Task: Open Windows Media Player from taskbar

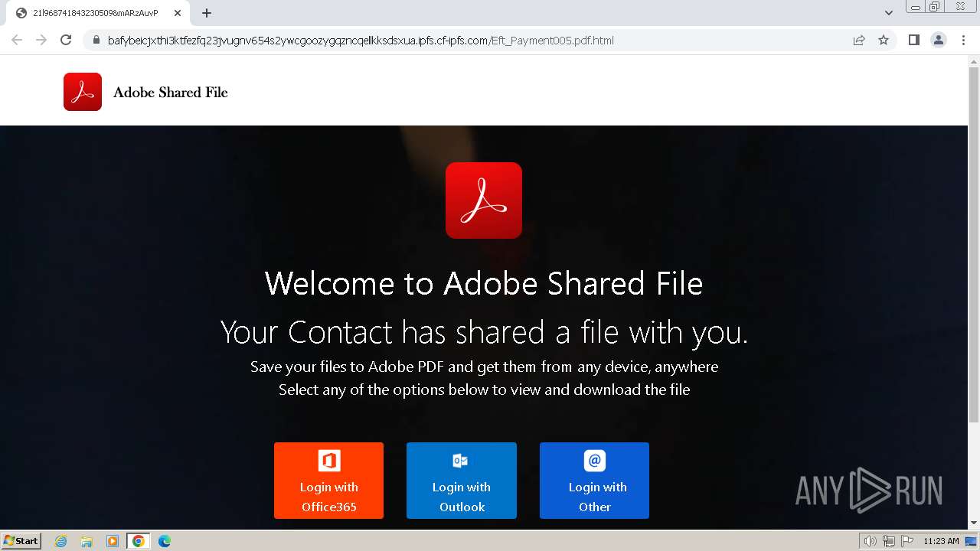Action: click(113, 541)
